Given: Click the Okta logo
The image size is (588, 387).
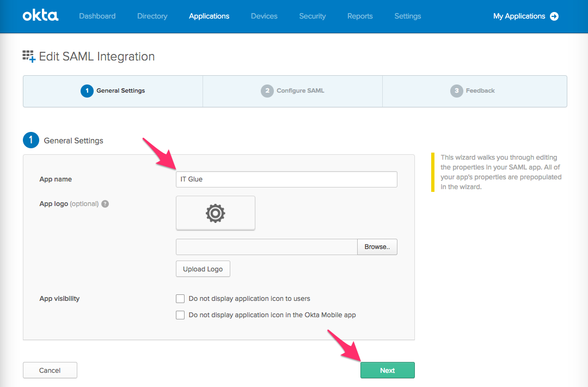Looking at the screenshot, I should pos(40,16).
